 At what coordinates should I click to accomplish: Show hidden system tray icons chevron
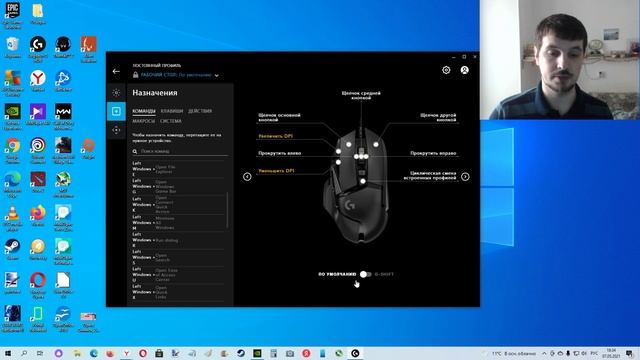click(x=544, y=353)
